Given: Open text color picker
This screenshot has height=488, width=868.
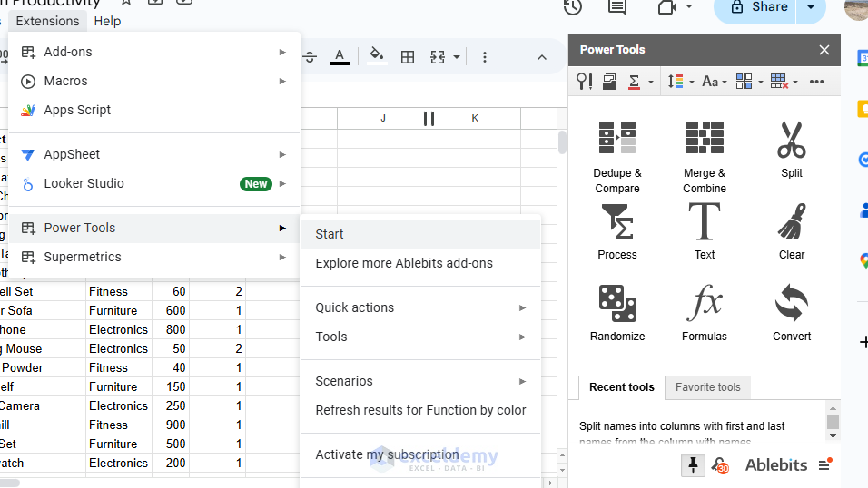Looking at the screenshot, I should [340, 57].
